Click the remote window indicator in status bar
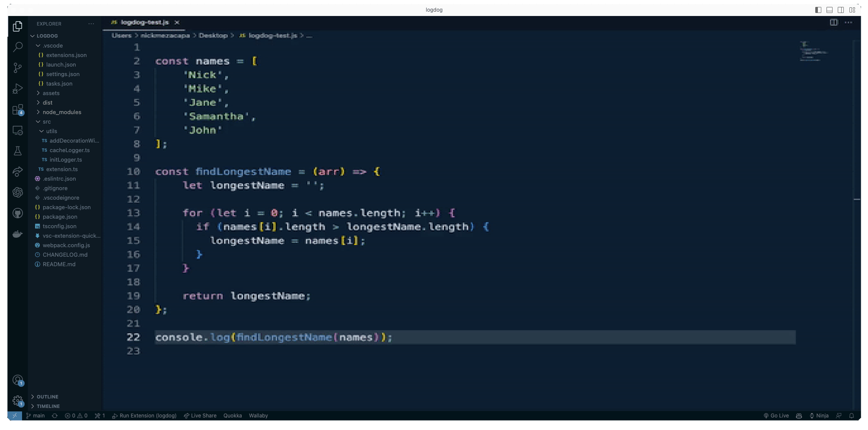 click(x=14, y=416)
